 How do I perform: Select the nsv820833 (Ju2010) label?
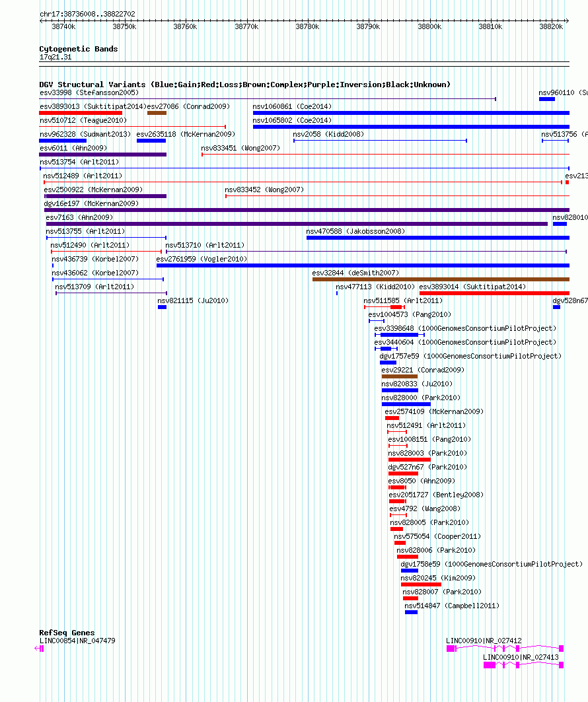[x=417, y=384]
